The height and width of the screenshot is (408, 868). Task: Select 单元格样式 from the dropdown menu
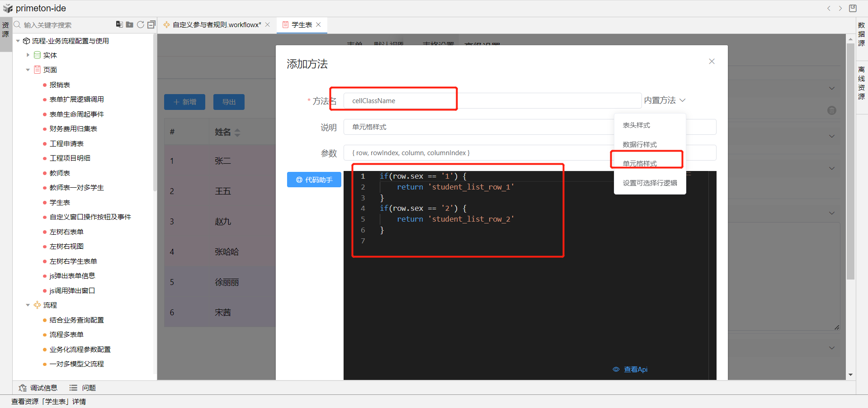click(x=640, y=163)
